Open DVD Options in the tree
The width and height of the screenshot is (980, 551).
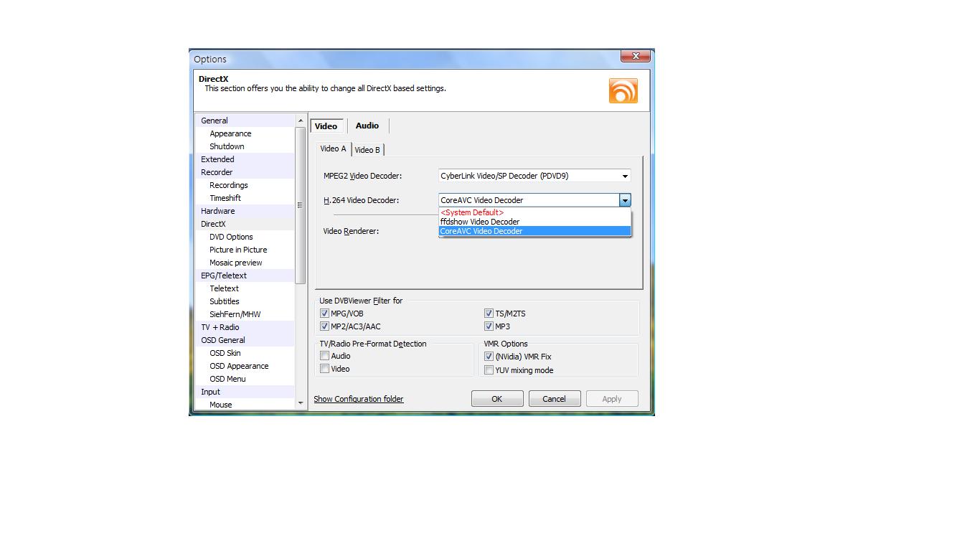[231, 237]
